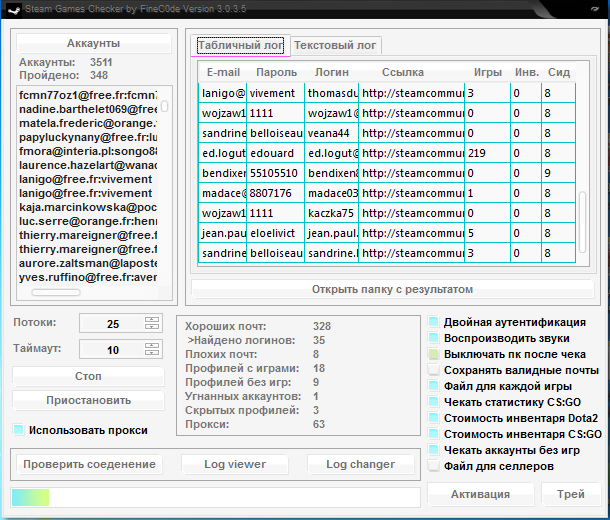
Task: Click the table log vertical scrollbar
Action: (x=582, y=222)
